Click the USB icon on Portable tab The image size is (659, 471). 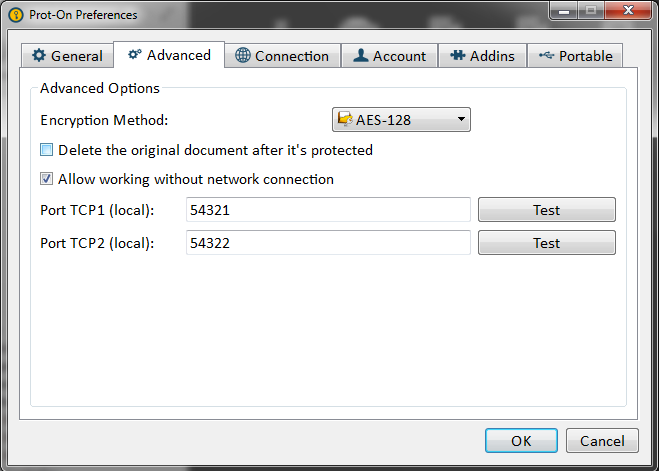click(546, 56)
